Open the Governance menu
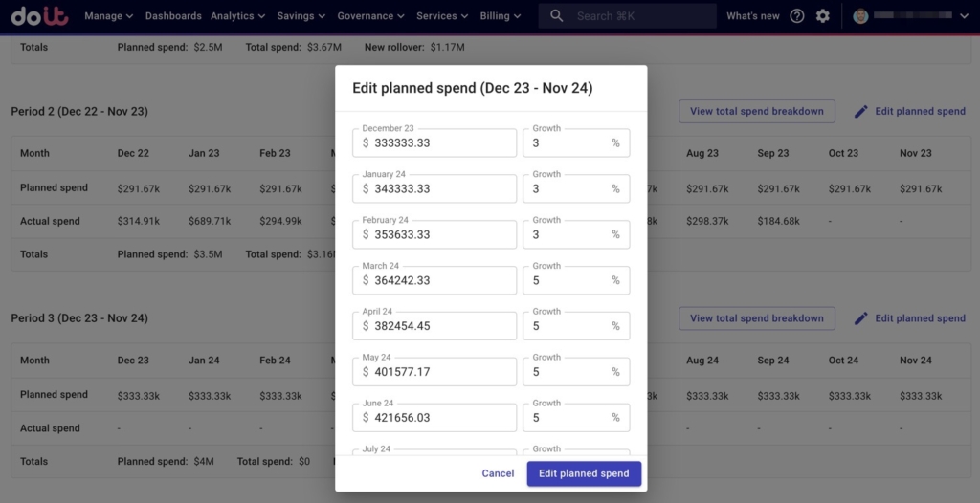 tap(370, 16)
